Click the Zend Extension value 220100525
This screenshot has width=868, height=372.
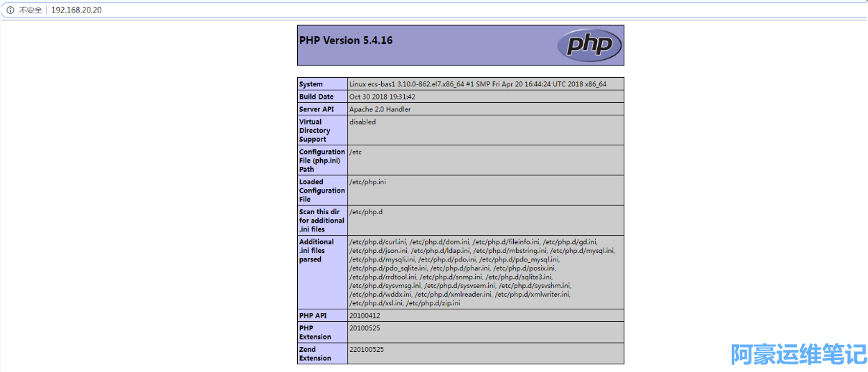click(x=367, y=349)
